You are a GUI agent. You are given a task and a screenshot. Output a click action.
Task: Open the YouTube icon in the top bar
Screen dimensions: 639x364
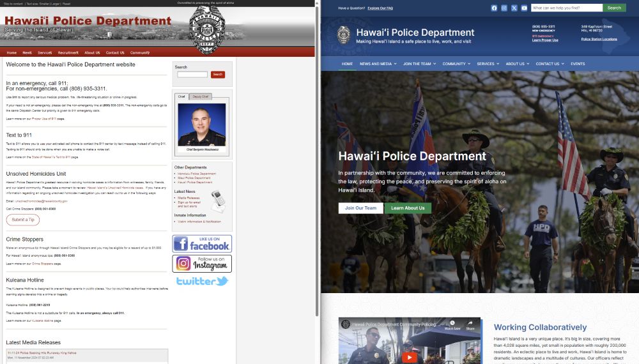tap(524, 8)
